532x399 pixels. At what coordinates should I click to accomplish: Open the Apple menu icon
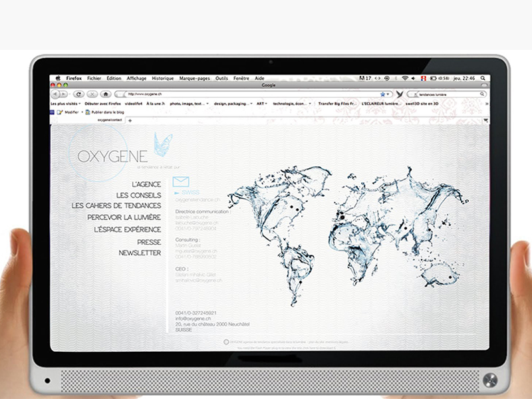[x=58, y=78]
